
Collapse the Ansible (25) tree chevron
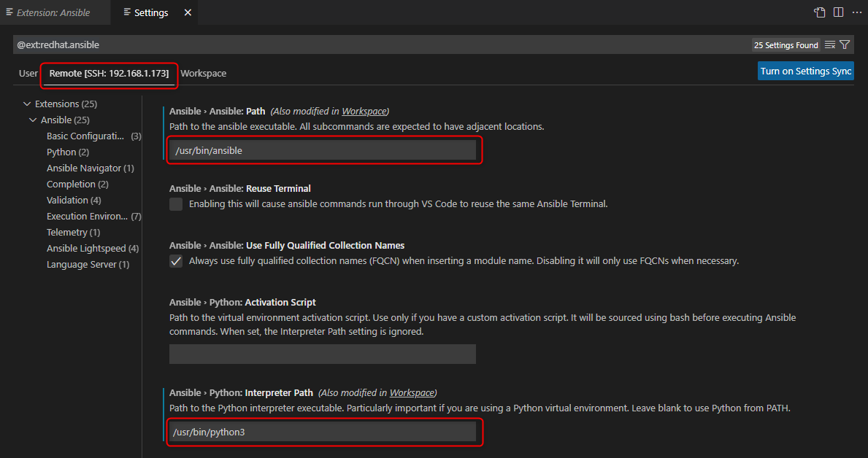click(33, 120)
